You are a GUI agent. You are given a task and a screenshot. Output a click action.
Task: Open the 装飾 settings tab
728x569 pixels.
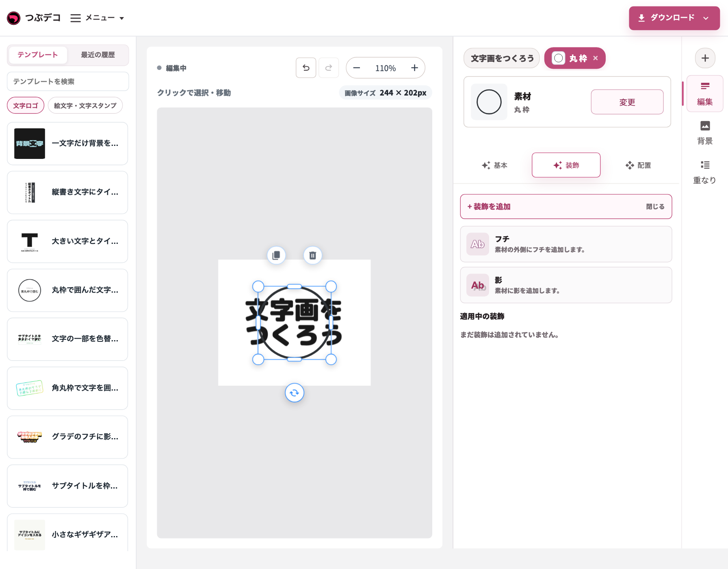click(566, 165)
